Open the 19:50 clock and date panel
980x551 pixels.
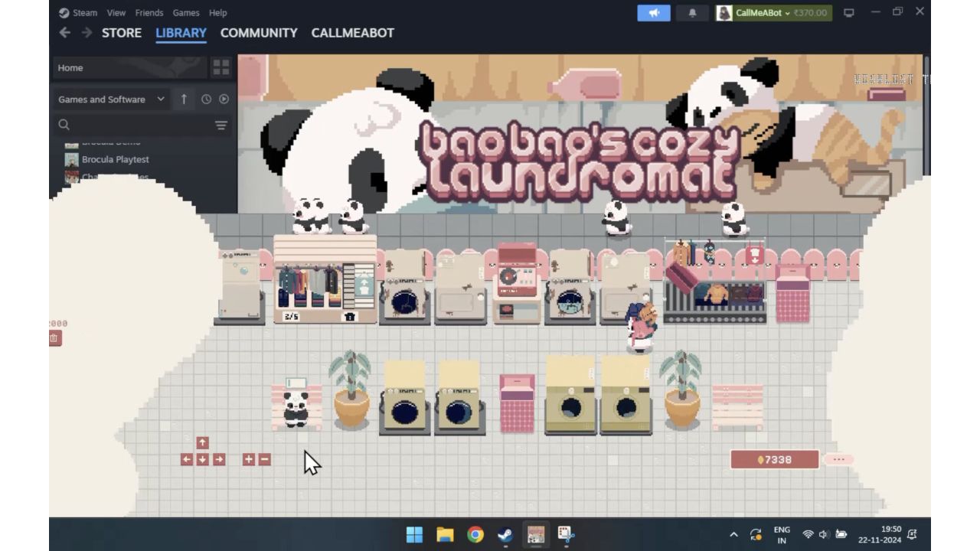880,534
